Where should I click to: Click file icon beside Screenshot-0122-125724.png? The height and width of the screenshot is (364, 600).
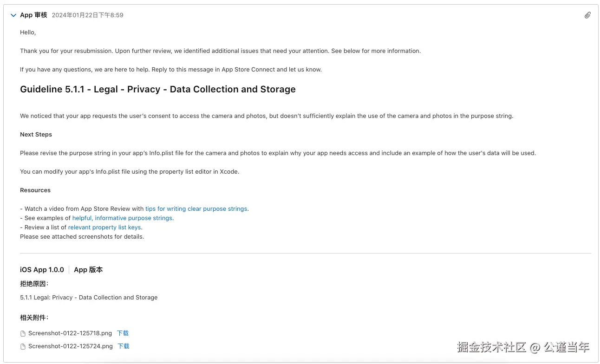(23, 346)
